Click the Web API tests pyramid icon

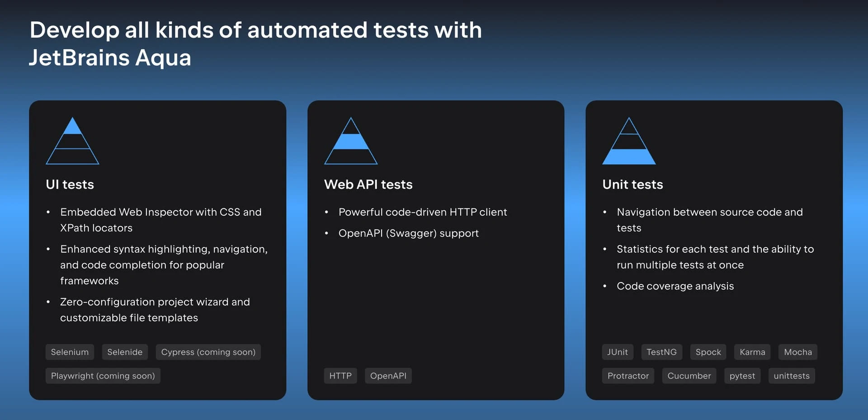coord(351,141)
